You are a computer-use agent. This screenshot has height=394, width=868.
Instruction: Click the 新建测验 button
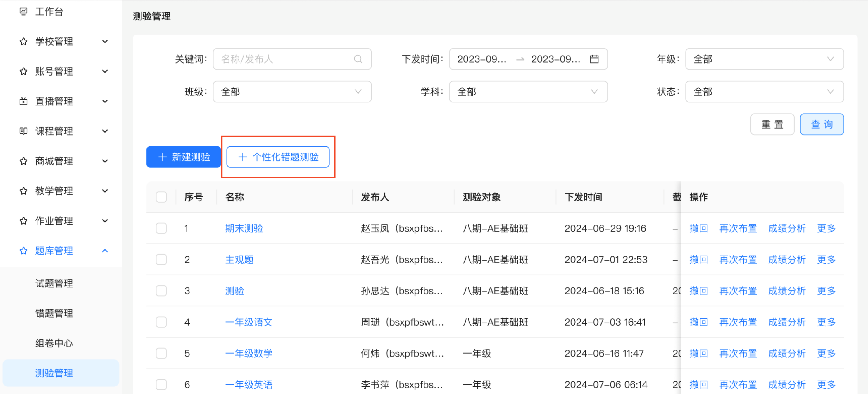tap(184, 157)
